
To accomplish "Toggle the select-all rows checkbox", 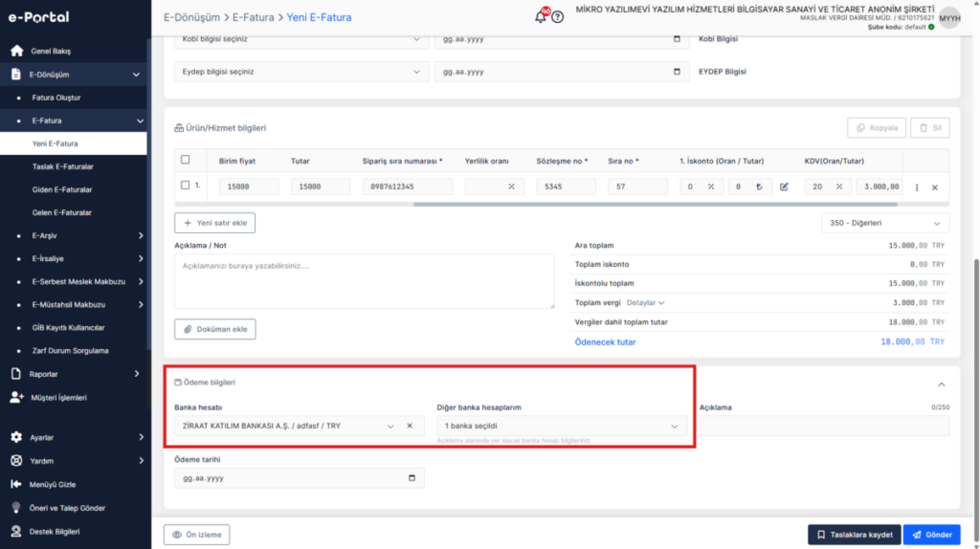I will pos(185,160).
